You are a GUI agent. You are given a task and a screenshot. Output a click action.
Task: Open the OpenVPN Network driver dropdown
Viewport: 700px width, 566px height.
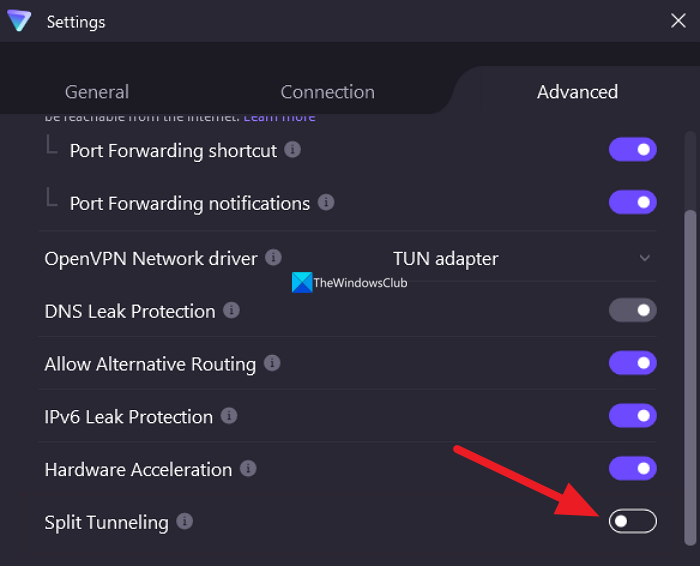point(520,258)
